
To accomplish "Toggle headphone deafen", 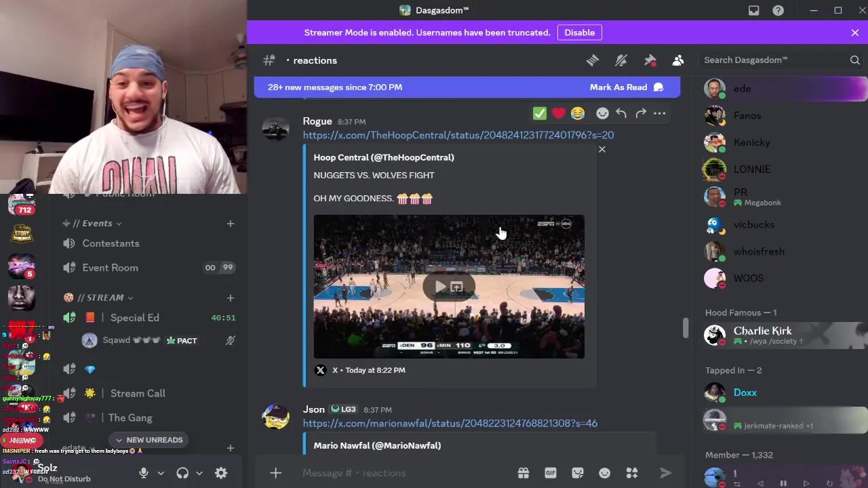I will pyautogui.click(x=182, y=473).
